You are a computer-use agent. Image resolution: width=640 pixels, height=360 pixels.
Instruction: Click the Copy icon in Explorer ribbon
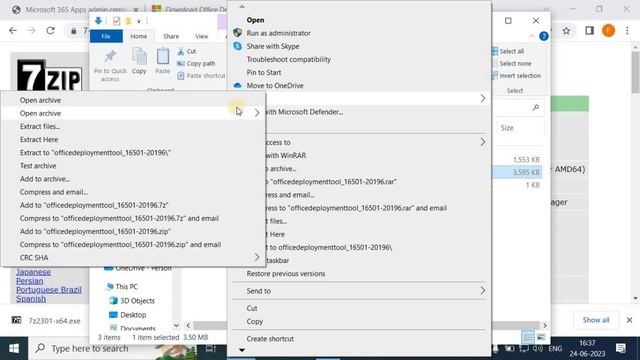click(x=139, y=56)
